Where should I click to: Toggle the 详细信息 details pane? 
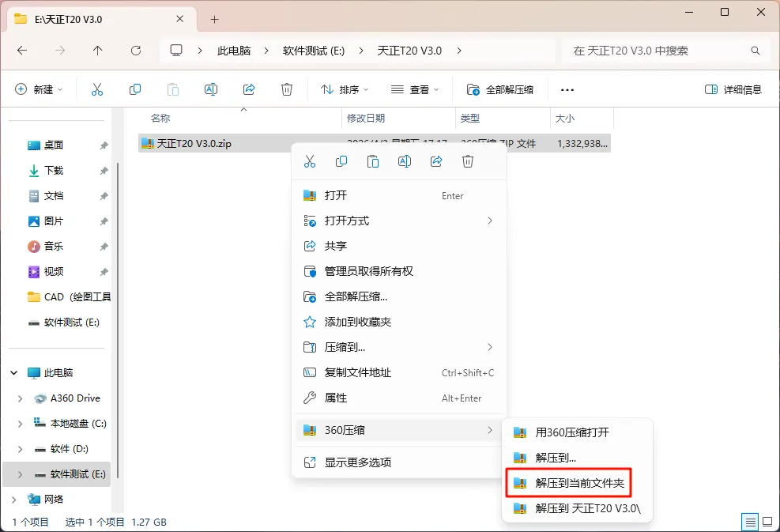733,89
